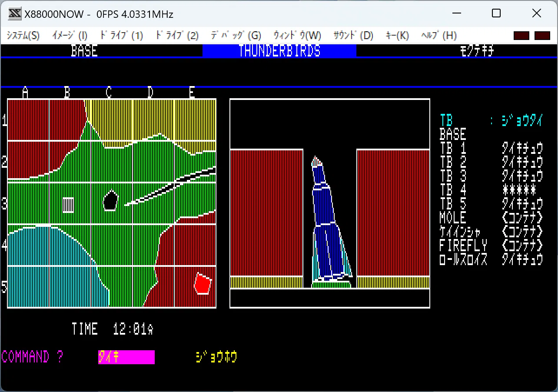Open the ヘルプ(H) menu
Viewport: 558px width, 392px height.
(x=439, y=36)
